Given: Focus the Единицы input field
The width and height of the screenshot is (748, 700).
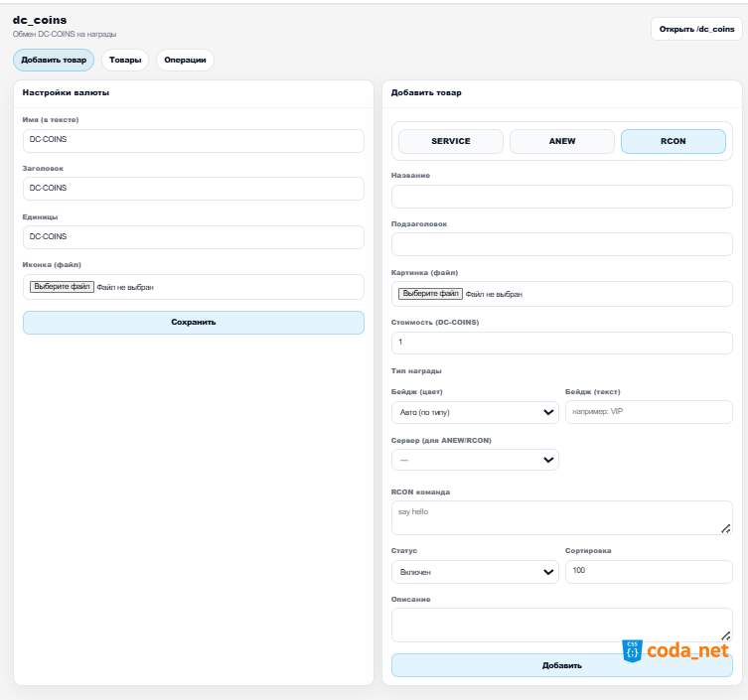Looking at the screenshot, I should pyautogui.click(x=194, y=237).
